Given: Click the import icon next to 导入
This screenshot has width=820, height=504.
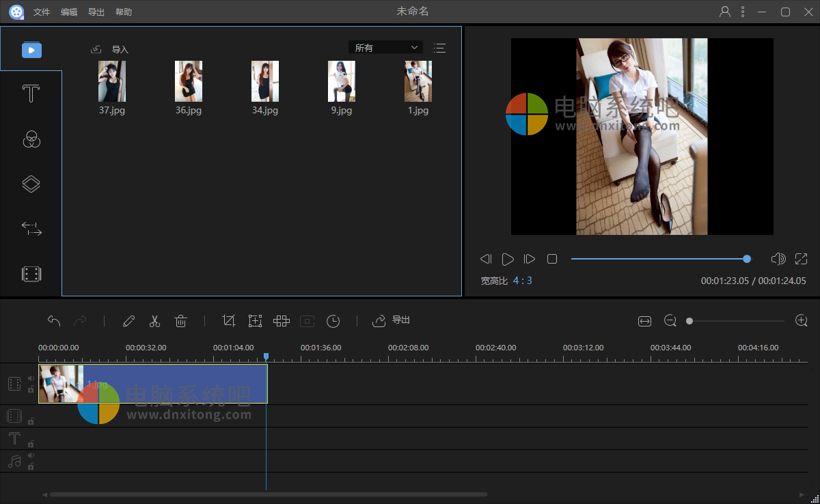Looking at the screenshot, I should (96, 49).
